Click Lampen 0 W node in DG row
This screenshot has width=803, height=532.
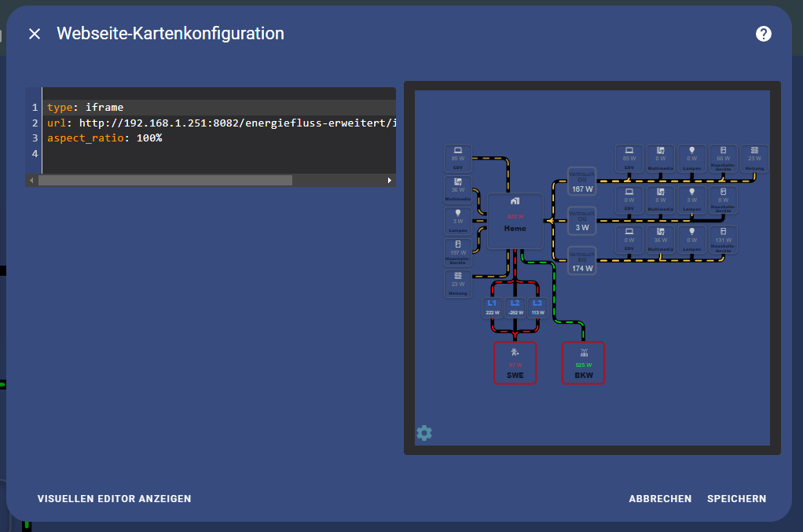(x=692, y=158)
